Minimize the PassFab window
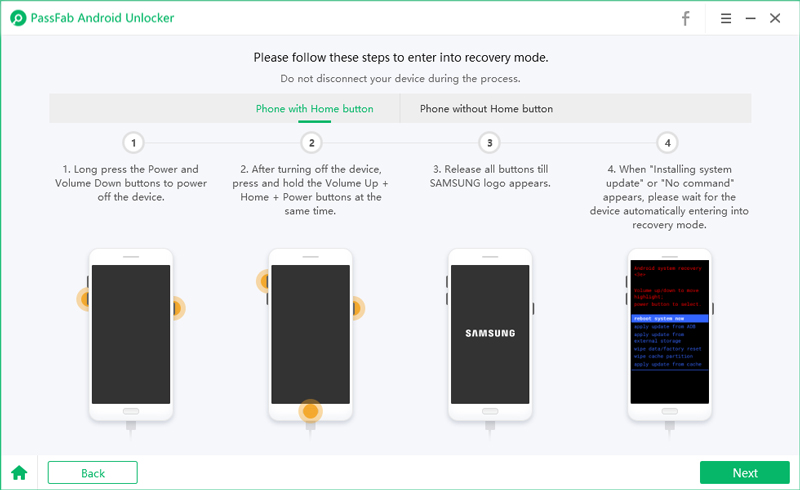 (x=751, y=18)
